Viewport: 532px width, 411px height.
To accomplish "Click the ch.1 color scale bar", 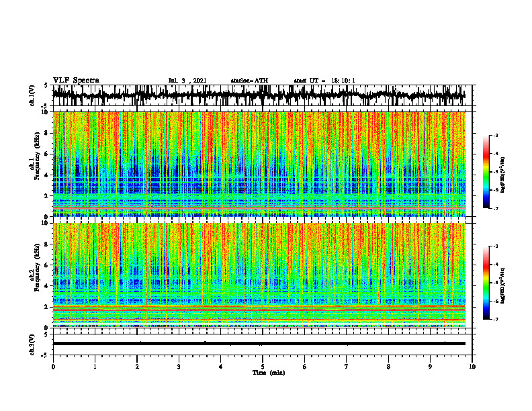I will click(x=486, y=172).
